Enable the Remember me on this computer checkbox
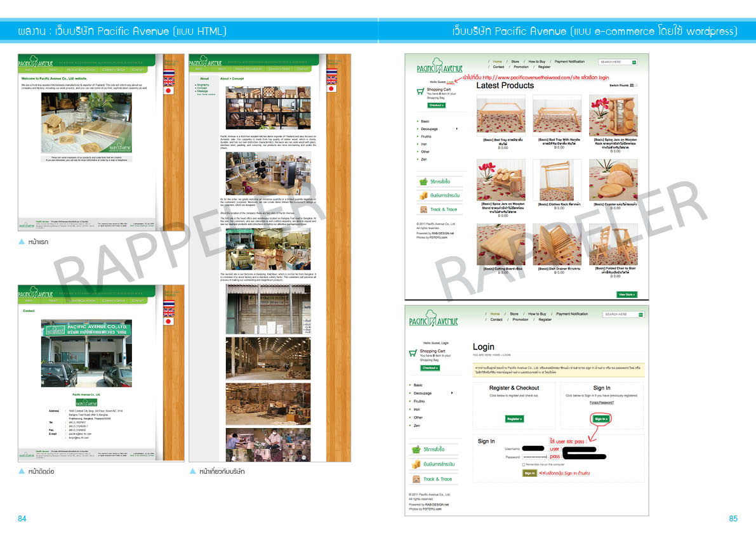The width and height of the screenshot is (756, 534). pos(524,465)
